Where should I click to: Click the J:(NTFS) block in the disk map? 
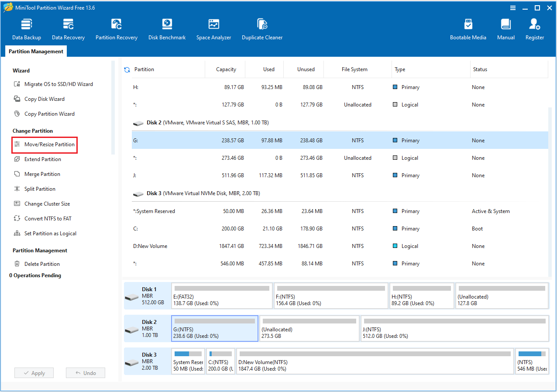click(454, 329)
